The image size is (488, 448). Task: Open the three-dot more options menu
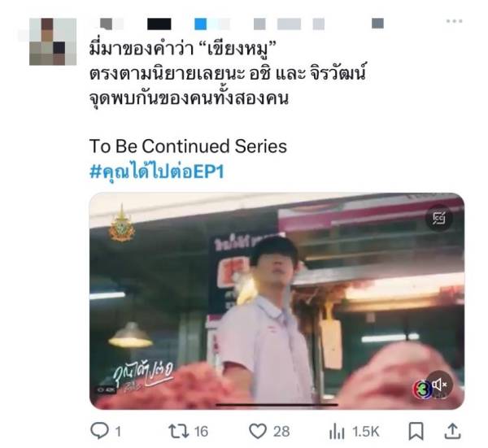coord(454,21)
